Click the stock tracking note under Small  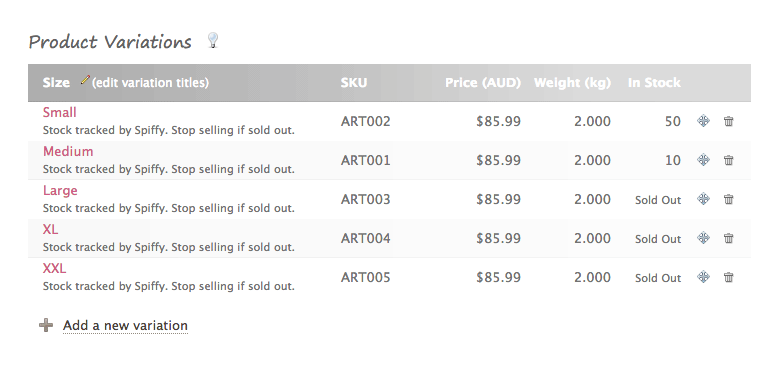168,130
